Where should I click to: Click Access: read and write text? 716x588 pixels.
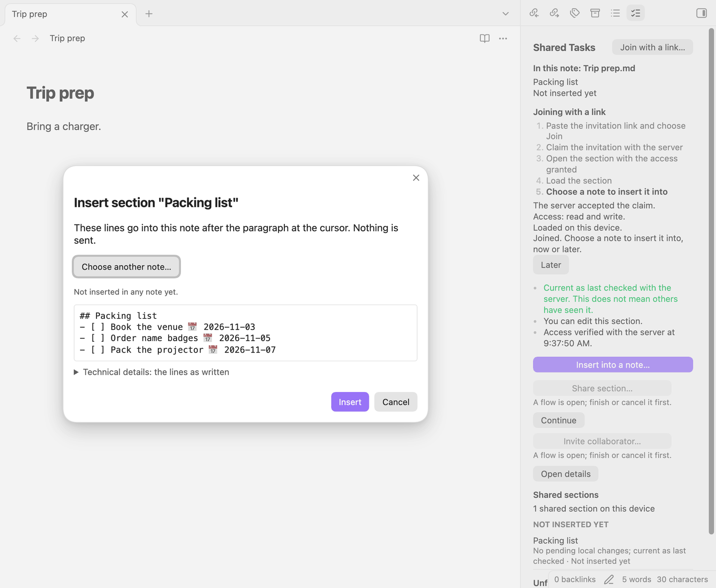point(579,216)
